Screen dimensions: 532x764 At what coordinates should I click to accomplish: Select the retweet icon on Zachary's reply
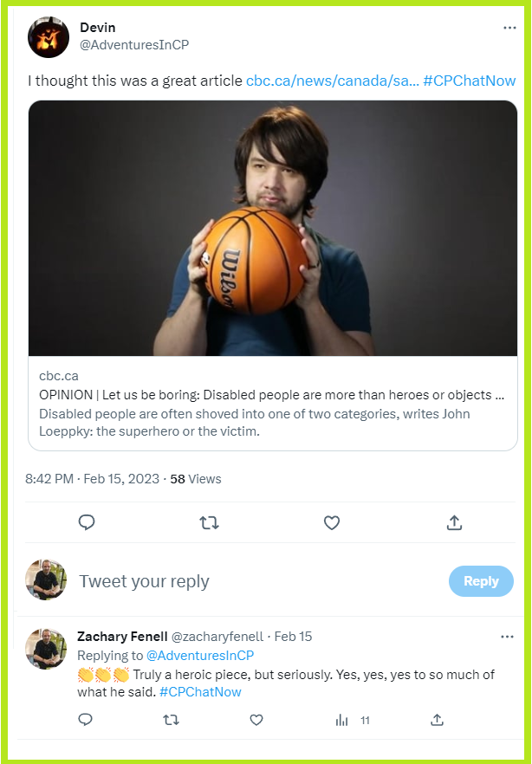[172, 720]
